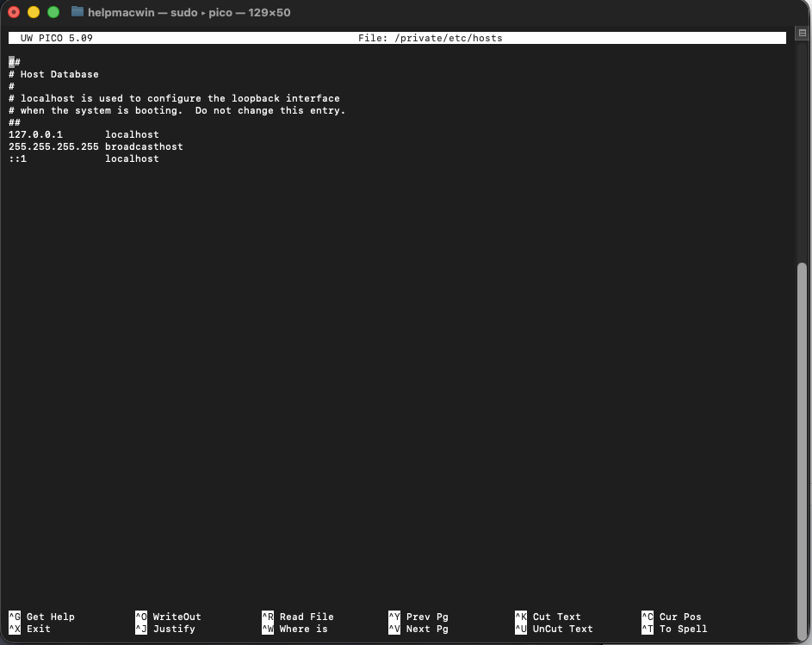
Task: Click the ^T To Spell shortcut
Action: click(x=674, y=629)
